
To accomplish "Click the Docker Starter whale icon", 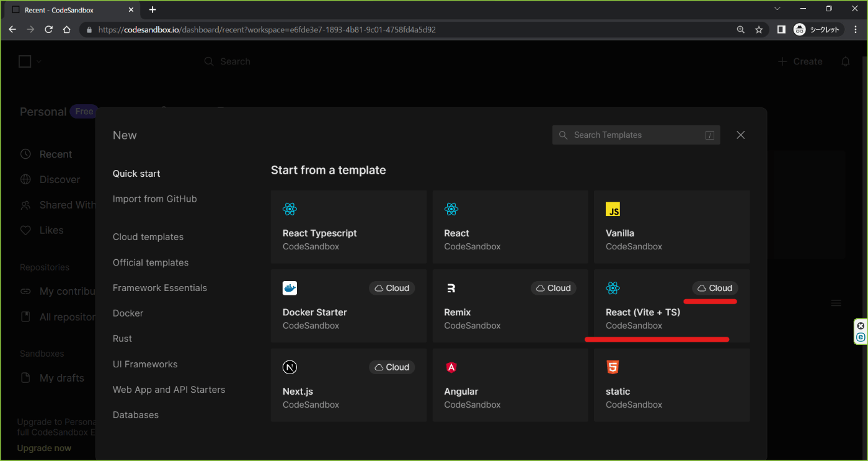I will click(290, 288).
